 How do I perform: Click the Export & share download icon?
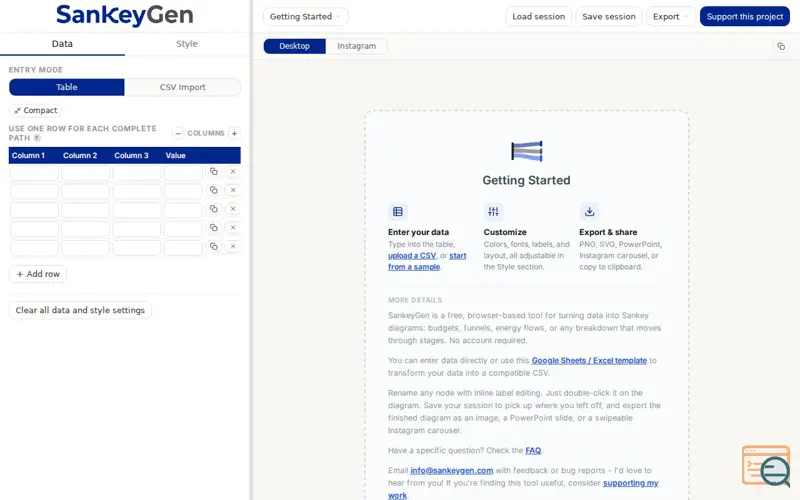click(x=589, y=211)
